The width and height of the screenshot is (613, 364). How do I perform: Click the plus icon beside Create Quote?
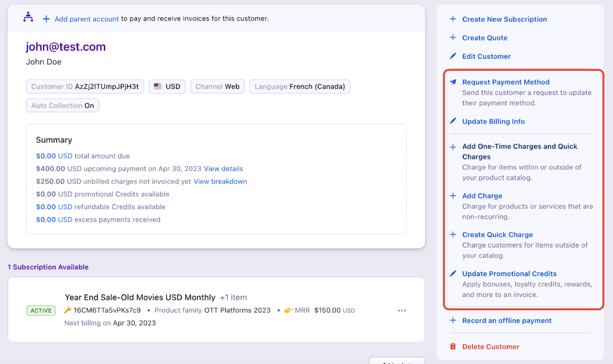pyautogui.click(x=453, y=38)
